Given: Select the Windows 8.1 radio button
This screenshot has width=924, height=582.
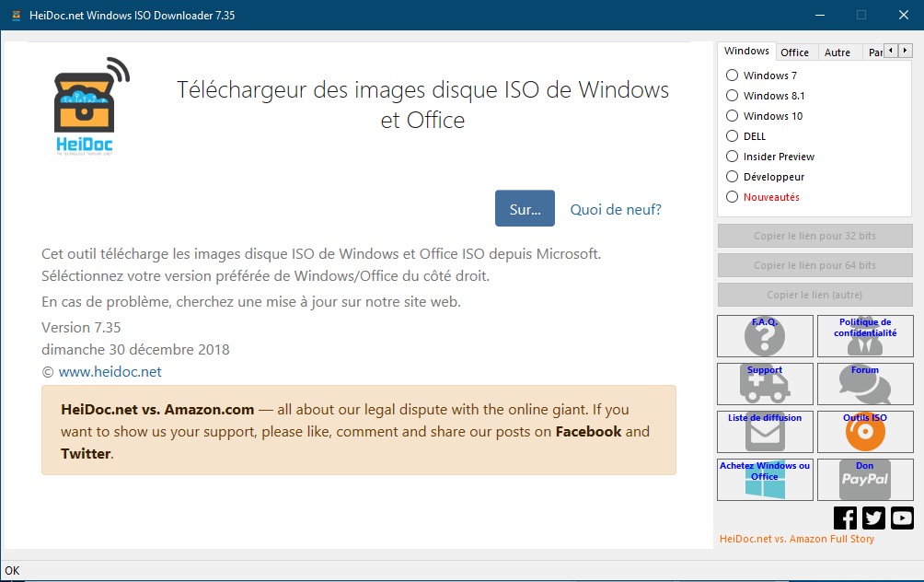Looking at the screenshot, I should [x=732, y=96].
